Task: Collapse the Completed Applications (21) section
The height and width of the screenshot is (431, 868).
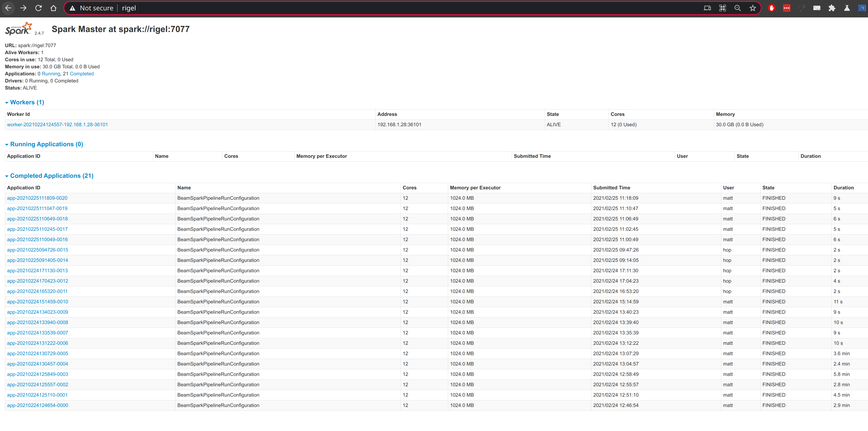Action: click(x=52, y=176)
